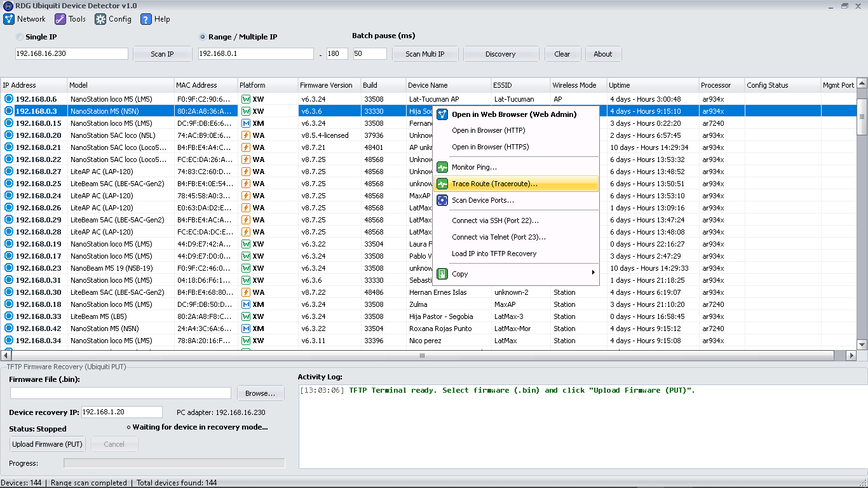Click the Config gear icon
This screenshot has height=488, width=868.
pos(100,19)
